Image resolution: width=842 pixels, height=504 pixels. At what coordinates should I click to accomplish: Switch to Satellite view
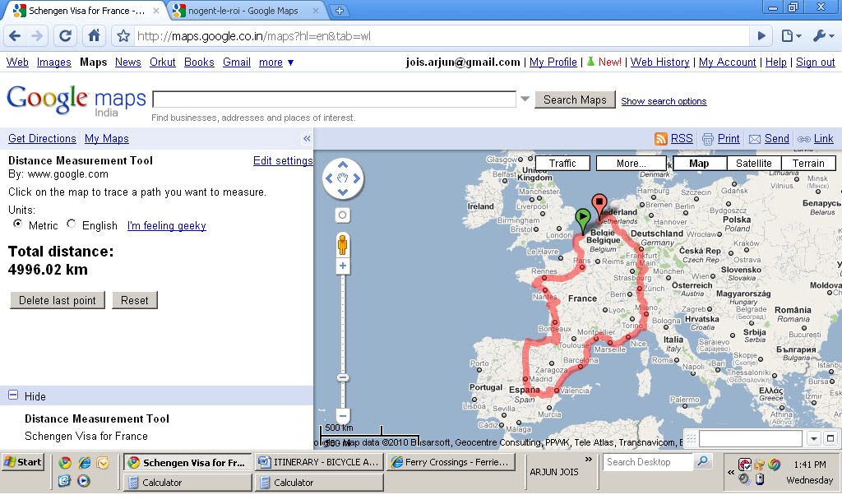(x=753, y=163)
